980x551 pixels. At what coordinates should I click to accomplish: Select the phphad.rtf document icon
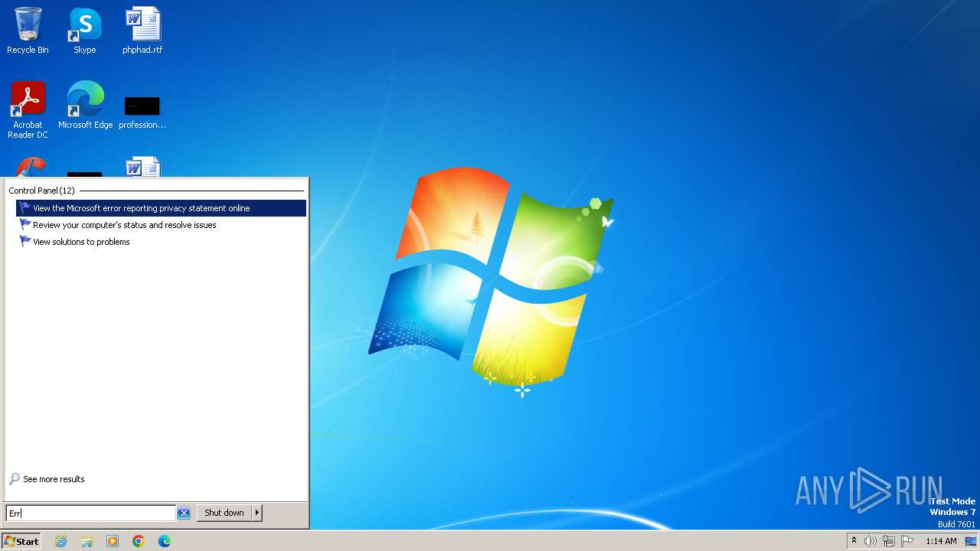point(142,31)
